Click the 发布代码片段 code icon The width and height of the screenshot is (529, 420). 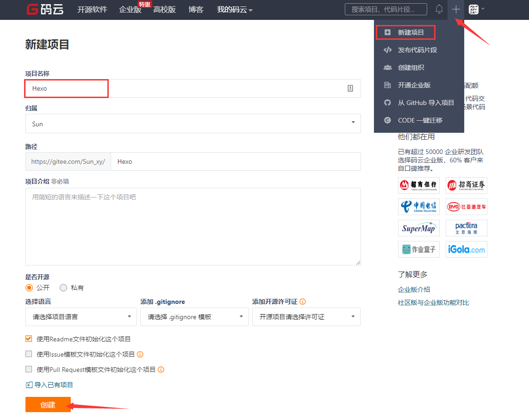[x=388, y=50]
